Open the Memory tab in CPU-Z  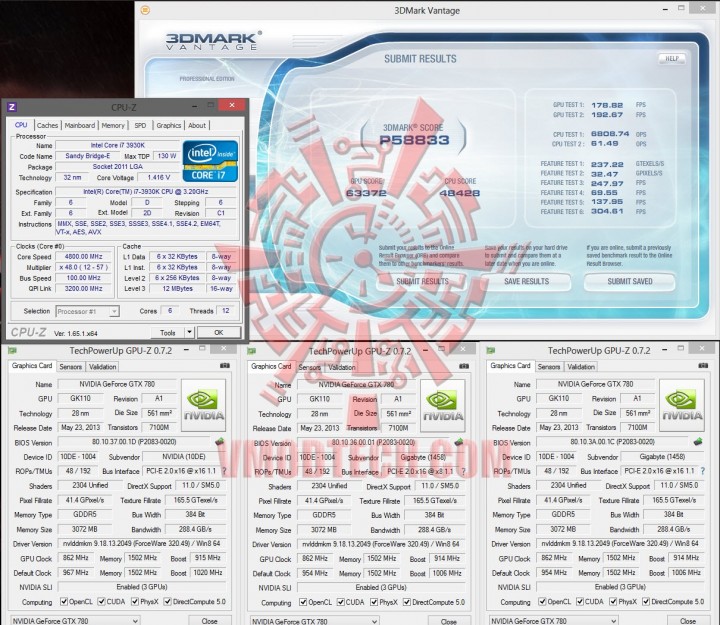113,125
